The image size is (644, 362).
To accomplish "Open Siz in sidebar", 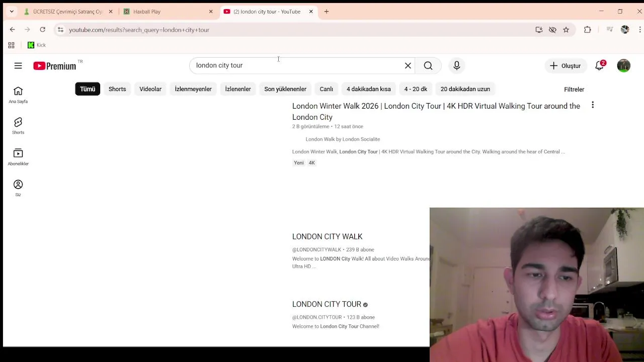I will [18, 188].
